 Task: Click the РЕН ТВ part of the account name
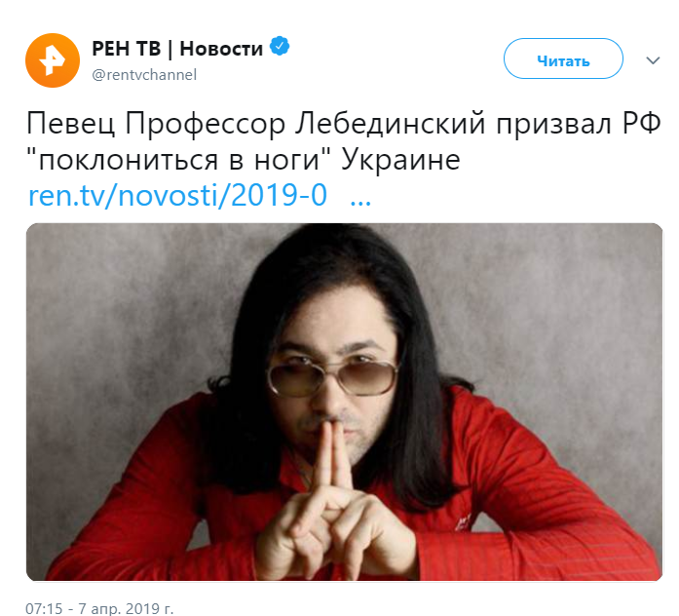click(x=126, y=48)
